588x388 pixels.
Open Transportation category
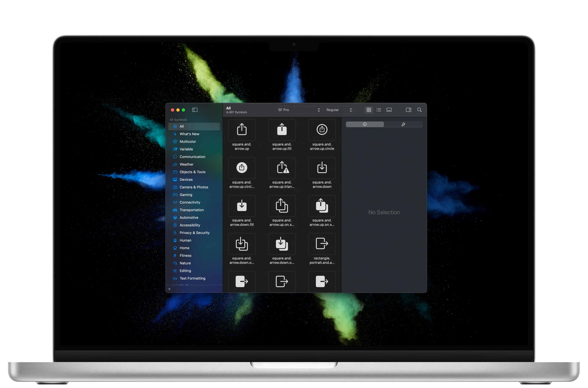(x=194, y=210)
